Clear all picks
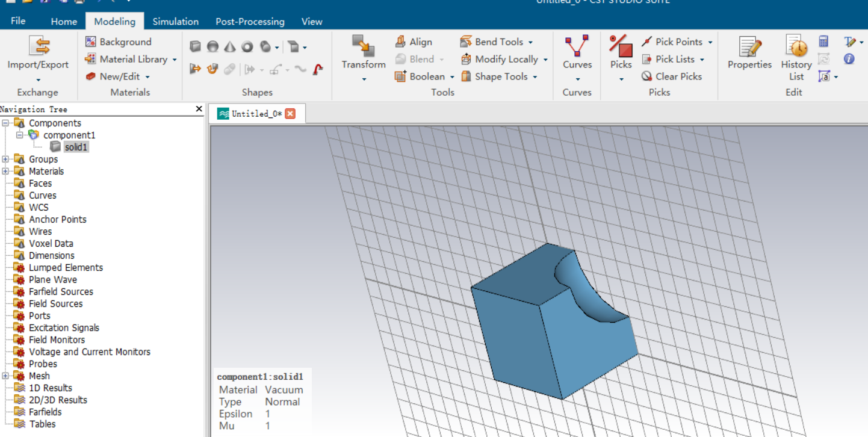868x437 pixels. (672, 76)
